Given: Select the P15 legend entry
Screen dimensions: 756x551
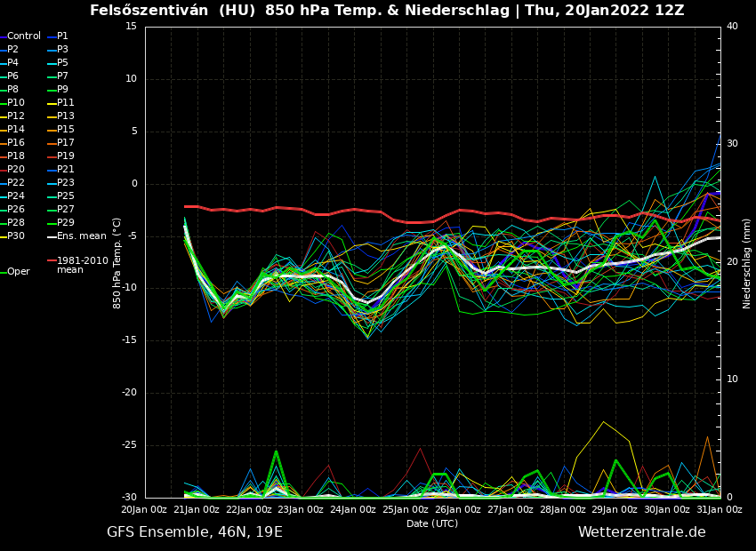Looking at the screenshot, I should point(66,130).
